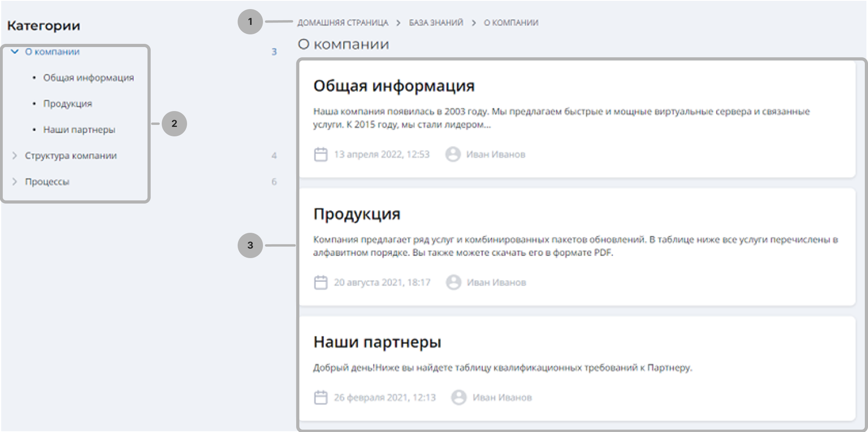The height and width of the screenshot is (432, 868).
Task: Select Наши партнеры in sidebar tree
Action: 79,130
